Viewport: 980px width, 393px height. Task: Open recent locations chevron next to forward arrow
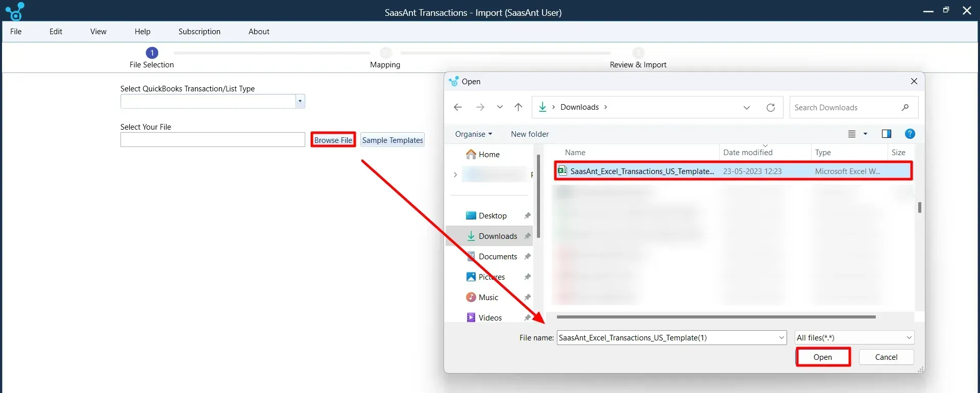pyautogui.click(x=500, y=107)
